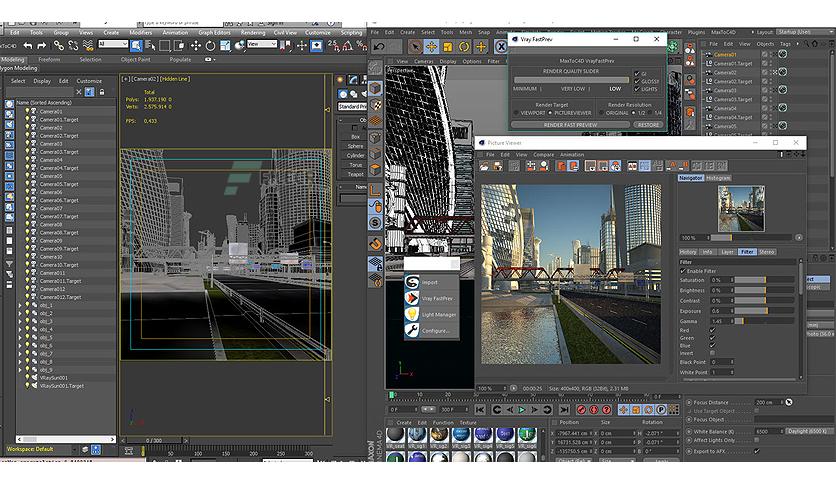Select the PICTUREVIEWER render target radio
The height and width of the screenshot is (484, 836).
(x=550, y=113)
